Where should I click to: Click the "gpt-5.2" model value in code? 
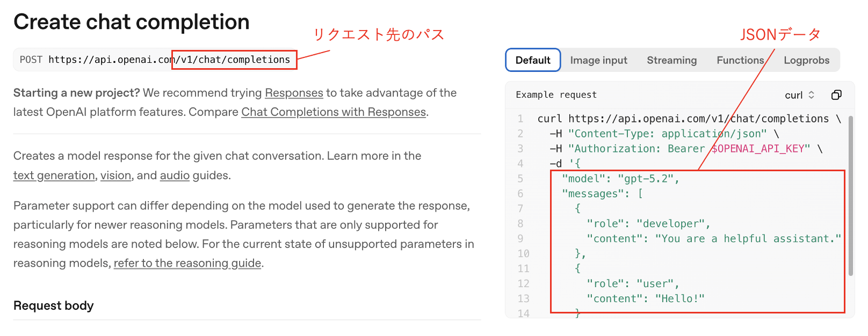647,179
